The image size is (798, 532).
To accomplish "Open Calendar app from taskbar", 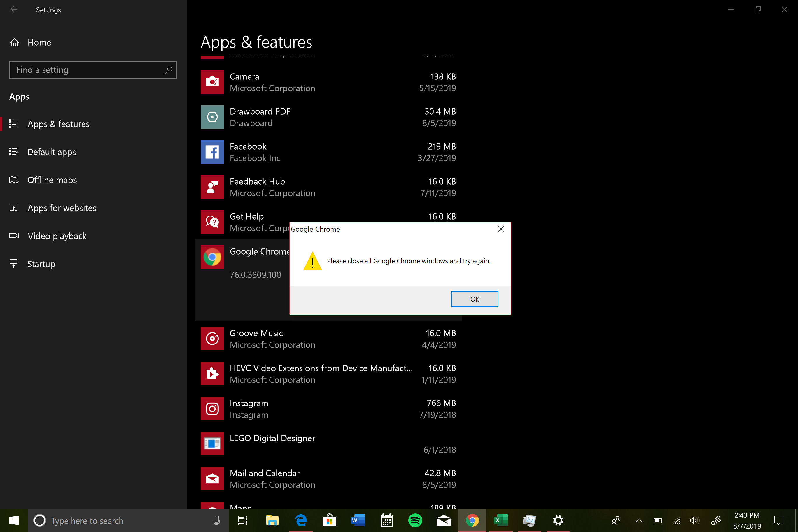I will [386, 520].
